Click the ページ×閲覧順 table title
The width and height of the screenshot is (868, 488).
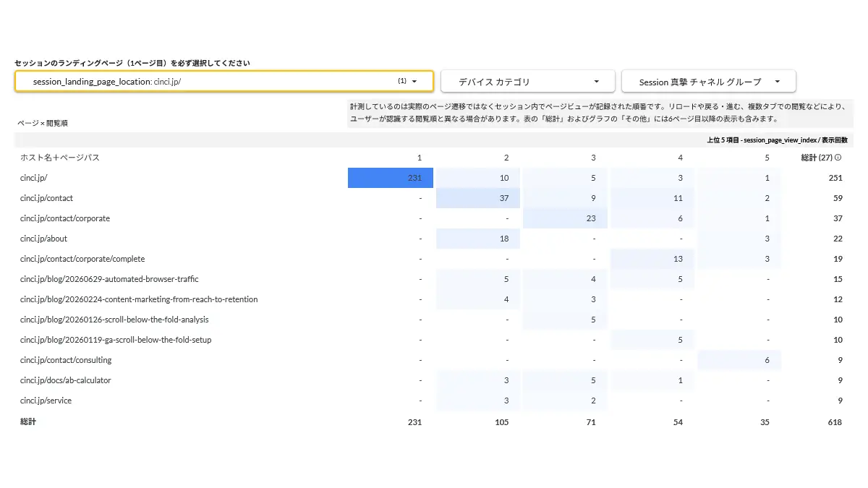42,123
